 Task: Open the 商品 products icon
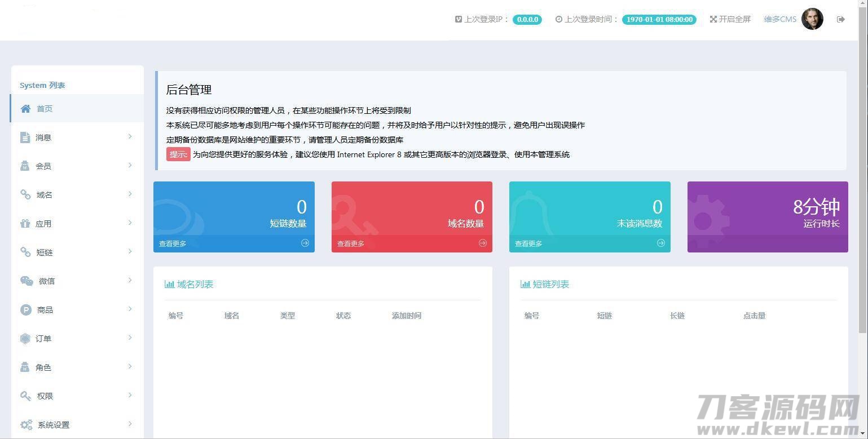pos(25,309)
